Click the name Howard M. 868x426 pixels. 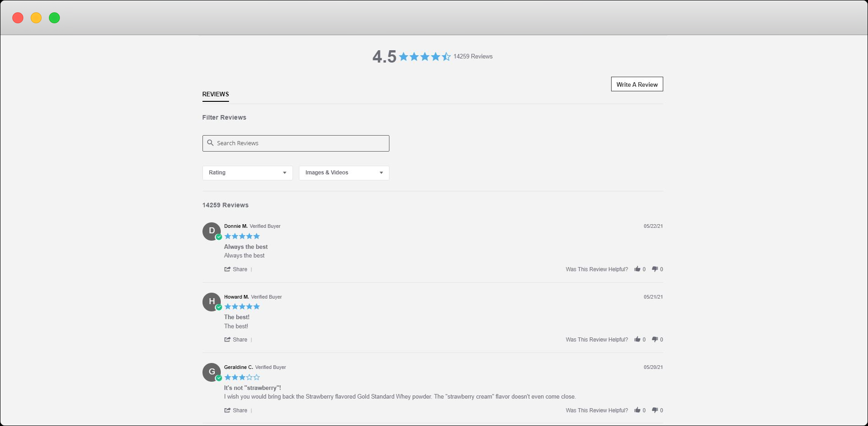click(236, 297)
